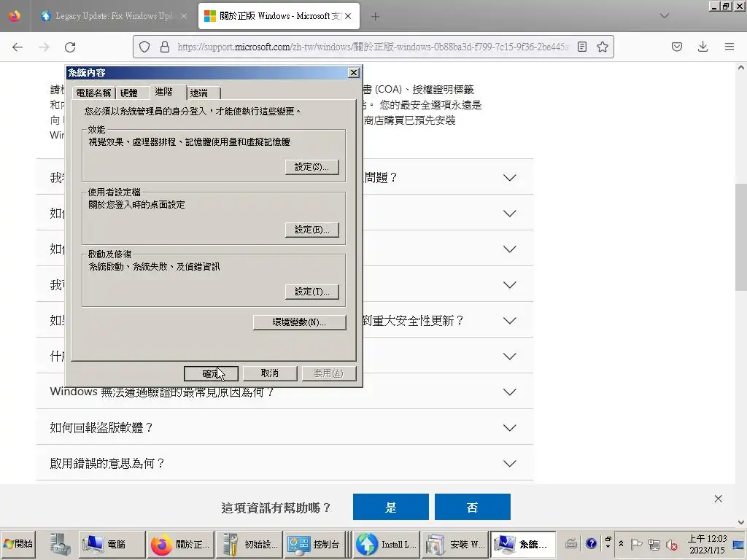Answer 是 to the helpful feedback prompt
The width and height of the screenshot is (747, 560).
tap(391, 507)
